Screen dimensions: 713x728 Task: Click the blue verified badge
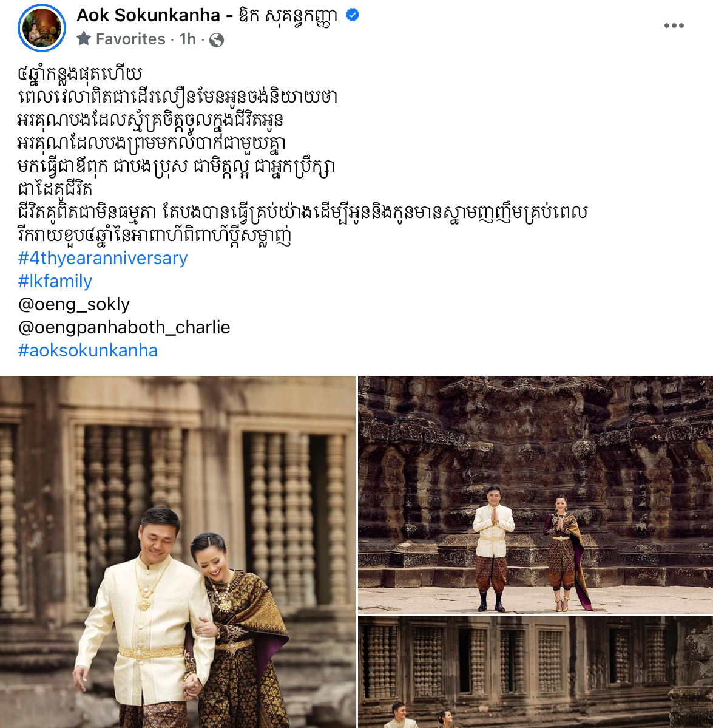click(x=353, y=15)
